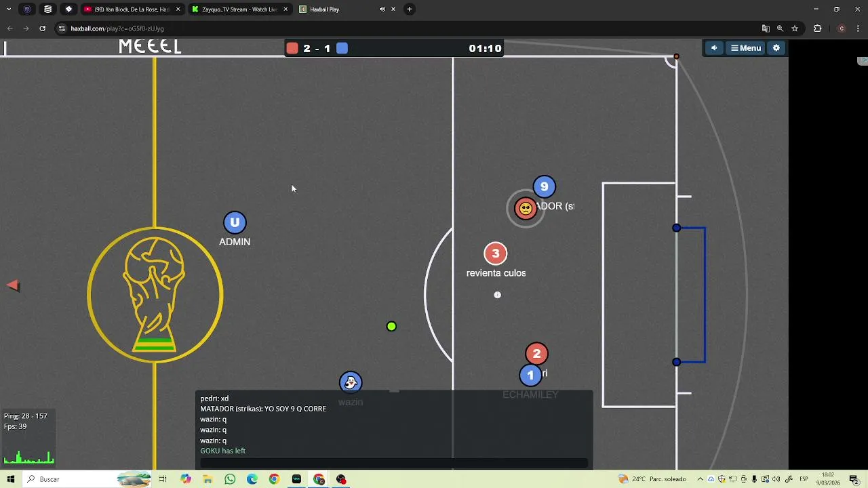Image resolution: width=868 pixels, height=488 pixels.
Task: Open the black app icon in taskbar
Action: [296, 479]
